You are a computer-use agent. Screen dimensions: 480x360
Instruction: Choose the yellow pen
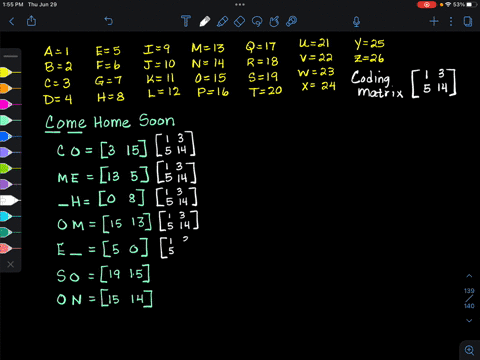tap(10, 72)
